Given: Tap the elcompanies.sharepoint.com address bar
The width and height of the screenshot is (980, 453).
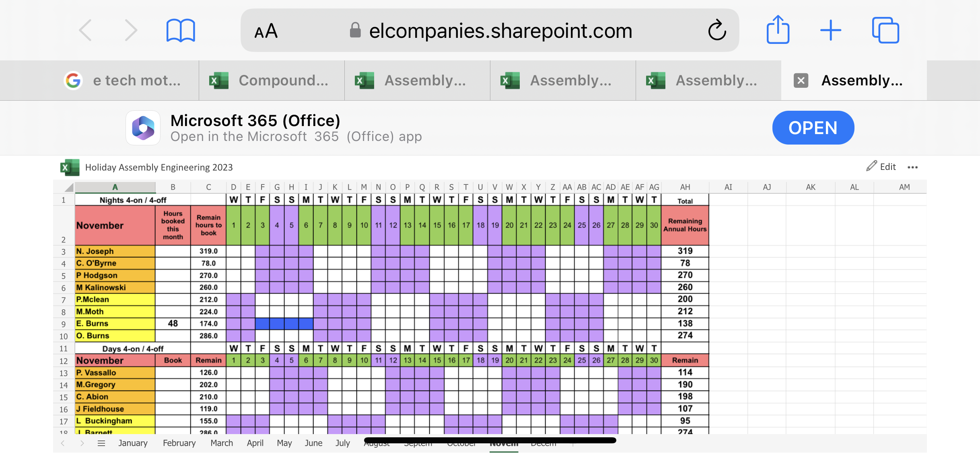Looking at the screenshot, I should (x=500, y=31).
